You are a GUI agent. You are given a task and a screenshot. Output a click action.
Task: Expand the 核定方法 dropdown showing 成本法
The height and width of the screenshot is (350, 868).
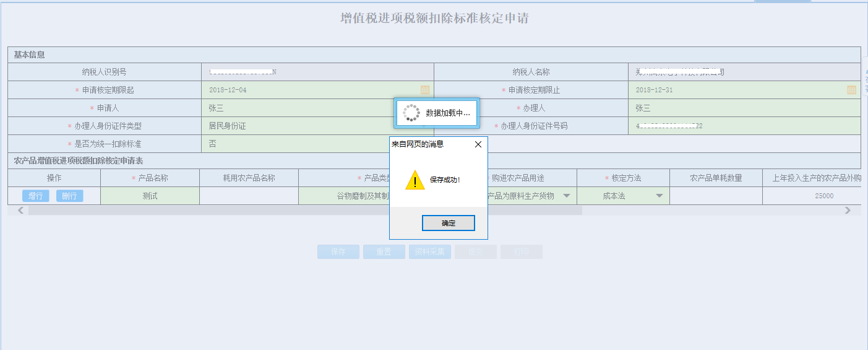pos(659,196)
